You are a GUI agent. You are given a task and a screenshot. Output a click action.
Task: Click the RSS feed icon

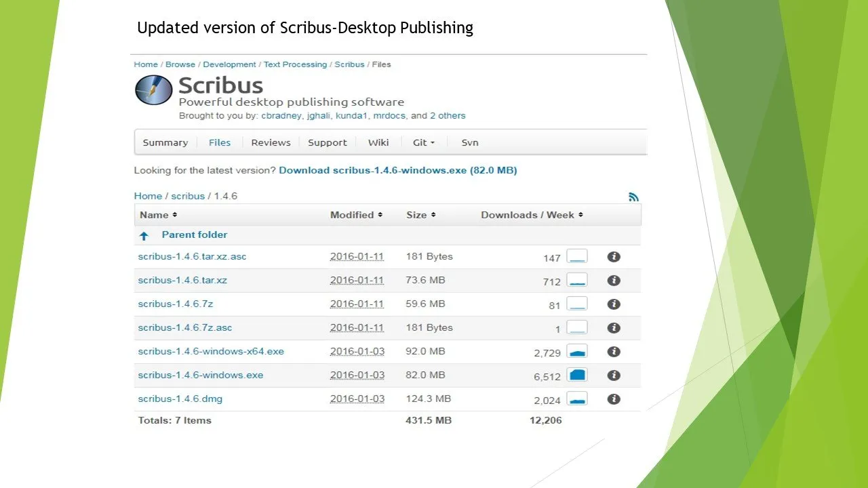tap(634, 197)
